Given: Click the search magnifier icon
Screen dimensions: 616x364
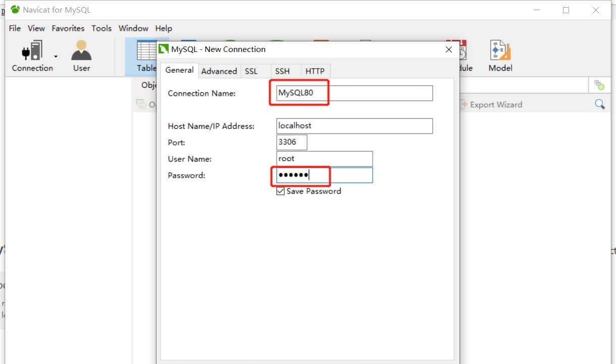Looking at the screenshot, I should click(x=599, y=105).
